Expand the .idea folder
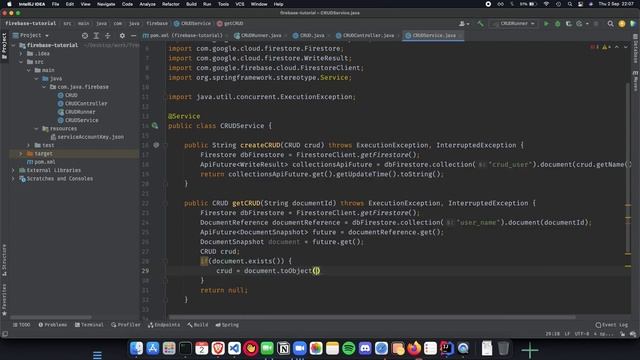This screenshot has height=360, width=640. (x=21, y=53)
